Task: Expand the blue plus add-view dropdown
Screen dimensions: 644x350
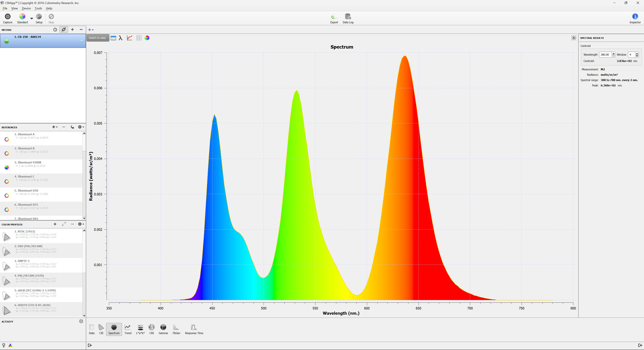Action: [x=91, y=30]
